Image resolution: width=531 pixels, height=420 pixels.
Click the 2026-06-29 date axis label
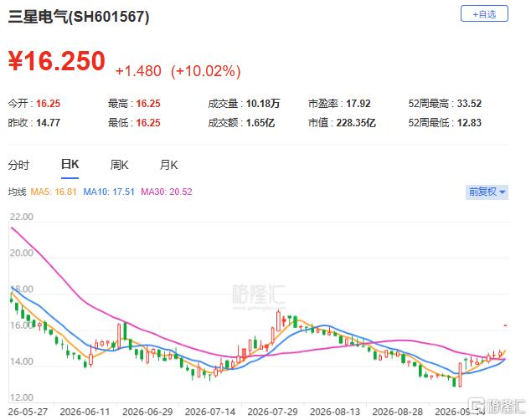point(147,412)
